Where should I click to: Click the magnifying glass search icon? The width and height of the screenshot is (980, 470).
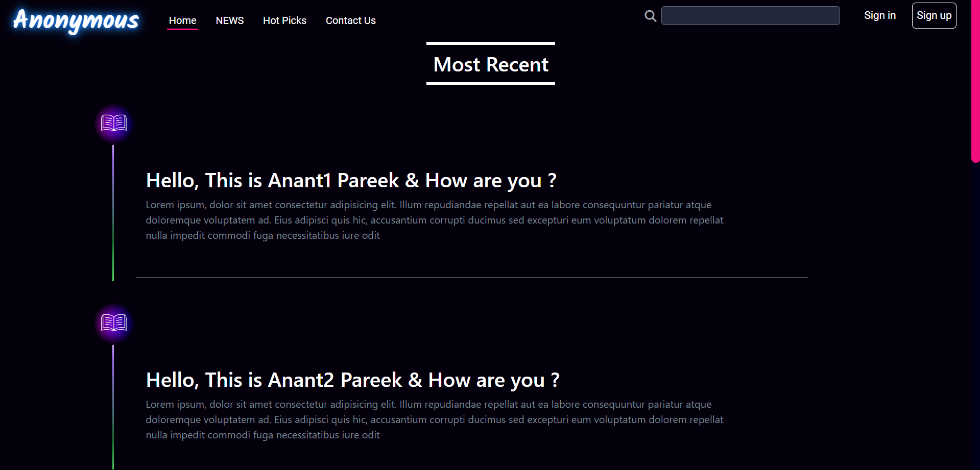[x=650, y=16]
